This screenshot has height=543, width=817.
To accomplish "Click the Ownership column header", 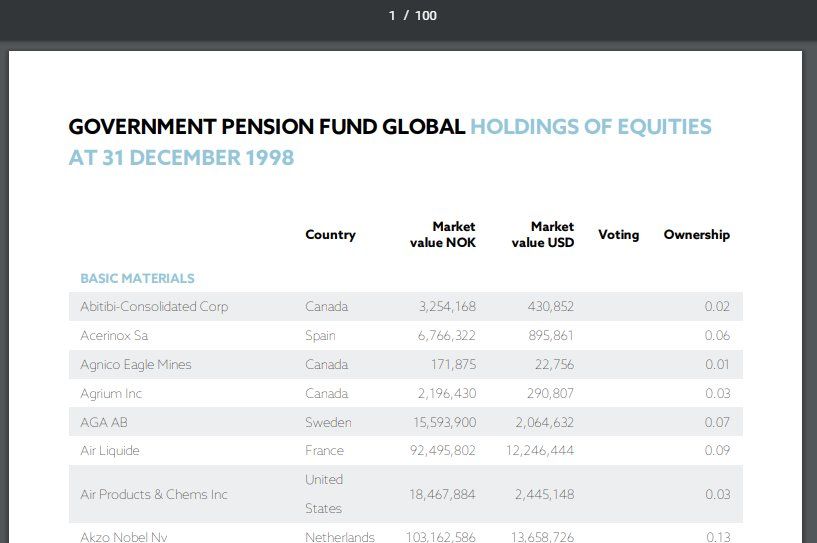I will tap(696, 235).
